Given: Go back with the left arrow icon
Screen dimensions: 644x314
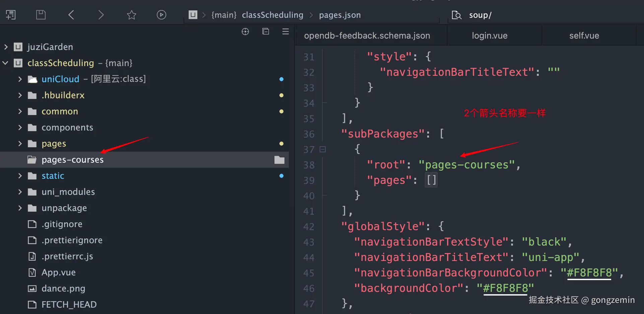Looking at the screenshot, I should coord(71,15).
